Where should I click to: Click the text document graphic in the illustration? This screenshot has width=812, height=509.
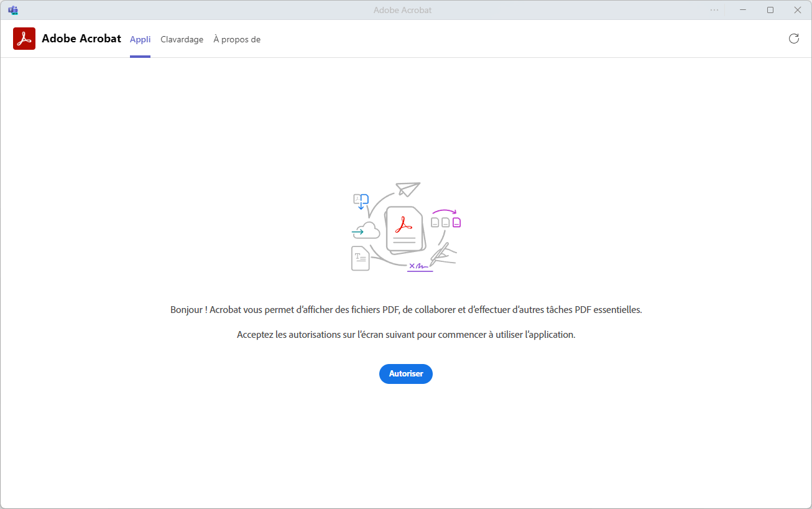[359, 258]
